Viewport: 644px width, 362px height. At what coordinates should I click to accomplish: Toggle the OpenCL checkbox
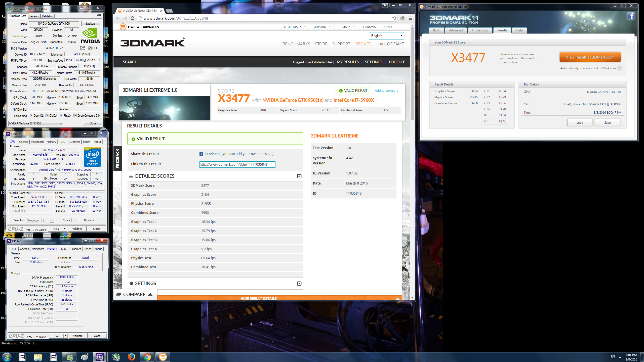tap(31, 116)
